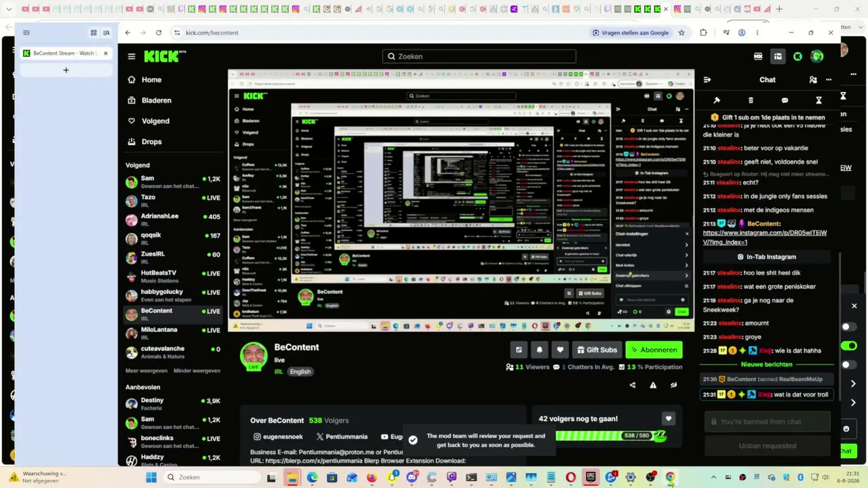Bookmark this page with the star icon
This screenshot has height=488, width=868.
click(682, 33)
